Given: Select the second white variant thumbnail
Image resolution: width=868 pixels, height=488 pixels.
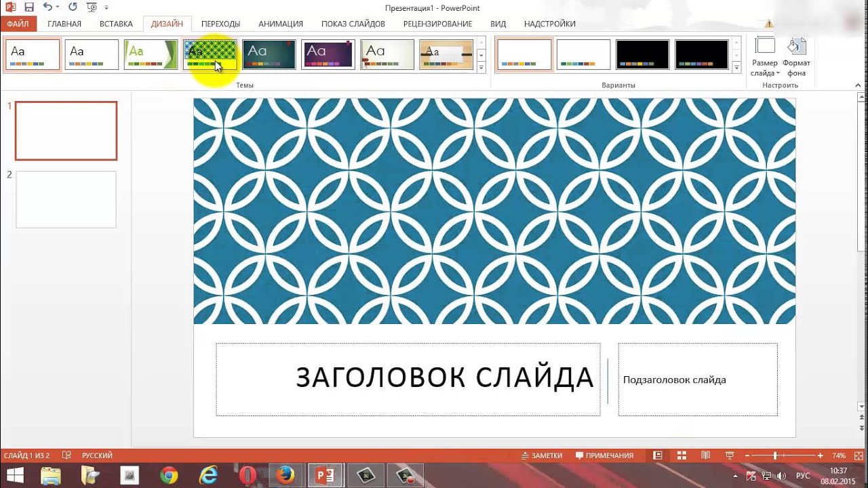Looking at the screenshot, I should pyautogui.click(x=583, y=55).
